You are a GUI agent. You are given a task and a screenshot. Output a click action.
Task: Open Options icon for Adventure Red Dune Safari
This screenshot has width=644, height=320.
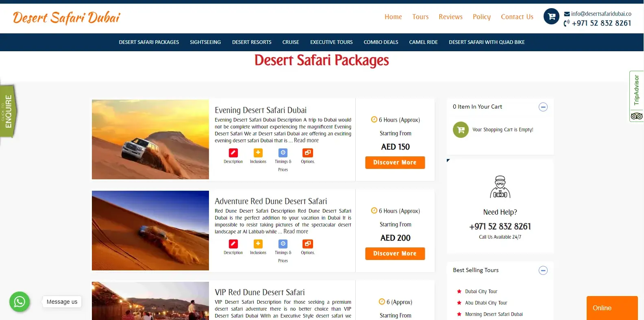(308, 244)
